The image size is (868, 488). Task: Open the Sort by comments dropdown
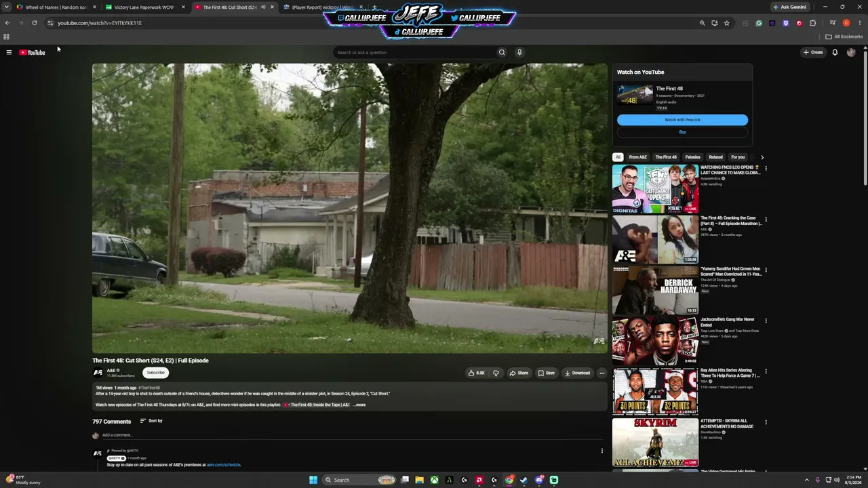[151, 421]
